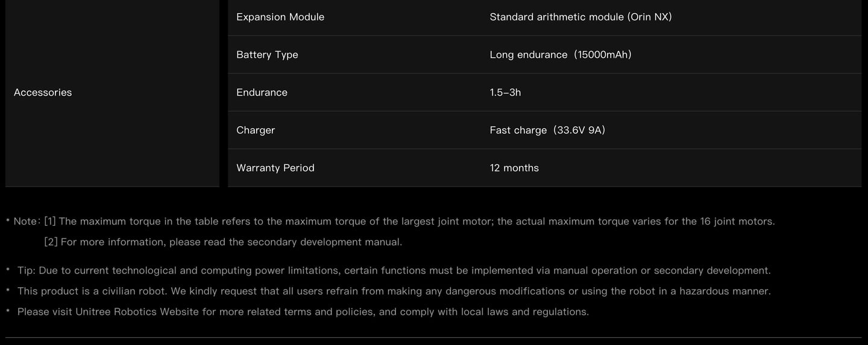Select the Expansion Module row label
The width and height of the screenshot is (868, 345).
click(x=280, y=17)
